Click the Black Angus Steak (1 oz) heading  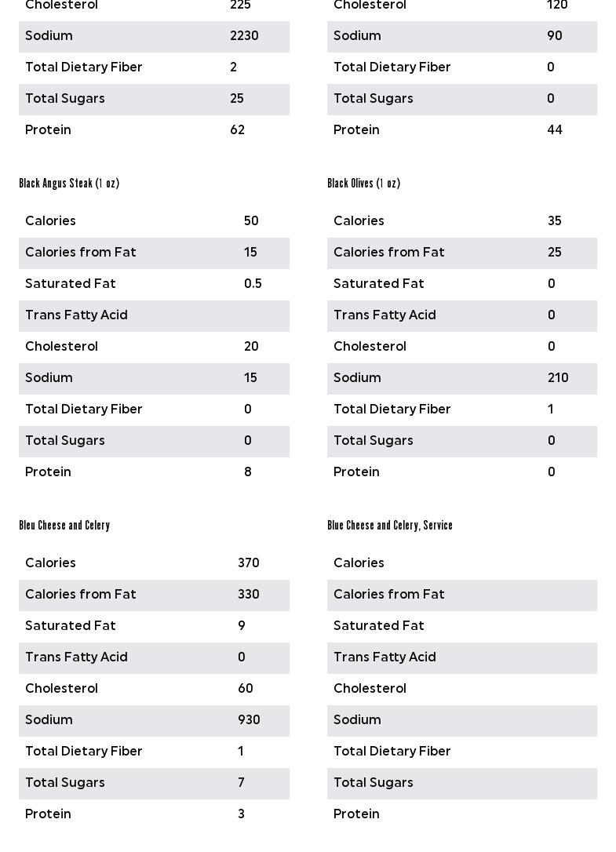69,184
